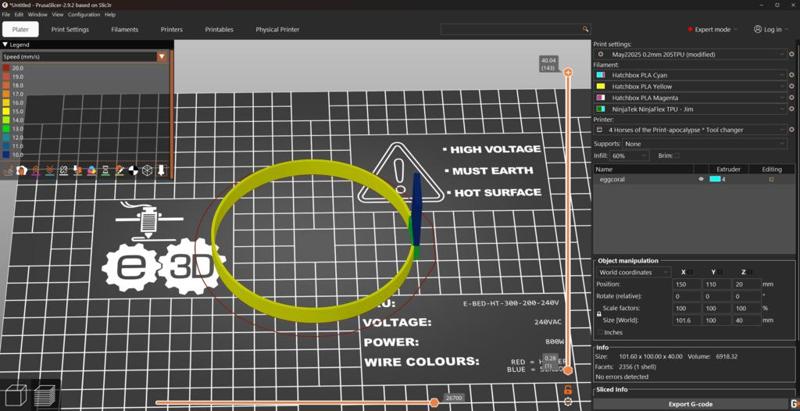Collapse the Legend panel triangle
The height and width of the screenshot is (411, 800).
click(x=5, y=45)
